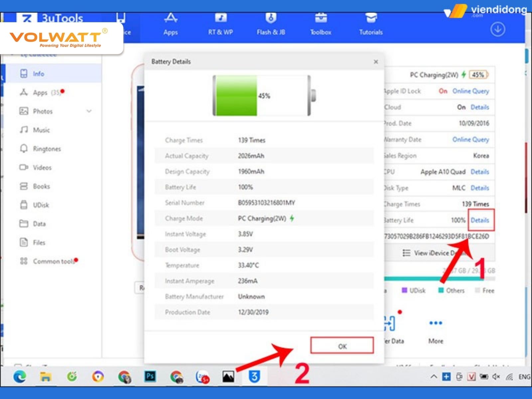This screenshot has height=399, width=532.
Task: Open the Apps tab in top navigation
Action: point(171,23)
